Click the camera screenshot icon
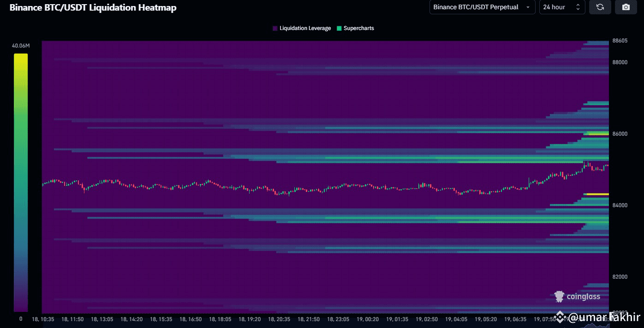 point(626,7)
